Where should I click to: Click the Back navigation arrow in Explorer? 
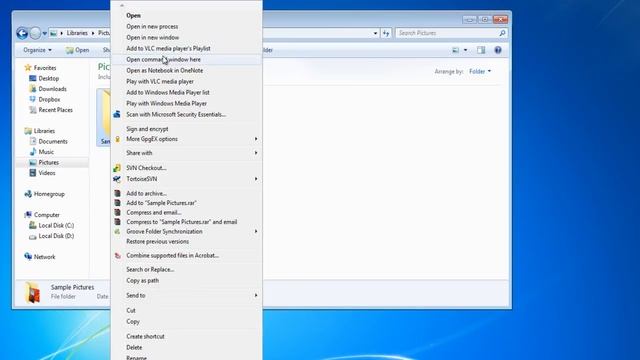pos(22,33)
